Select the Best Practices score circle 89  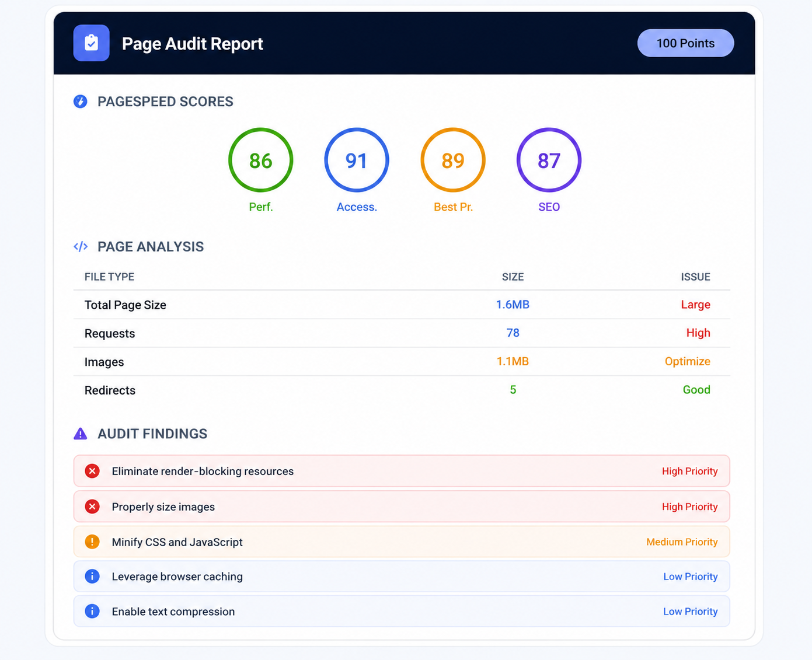point(453,160)
